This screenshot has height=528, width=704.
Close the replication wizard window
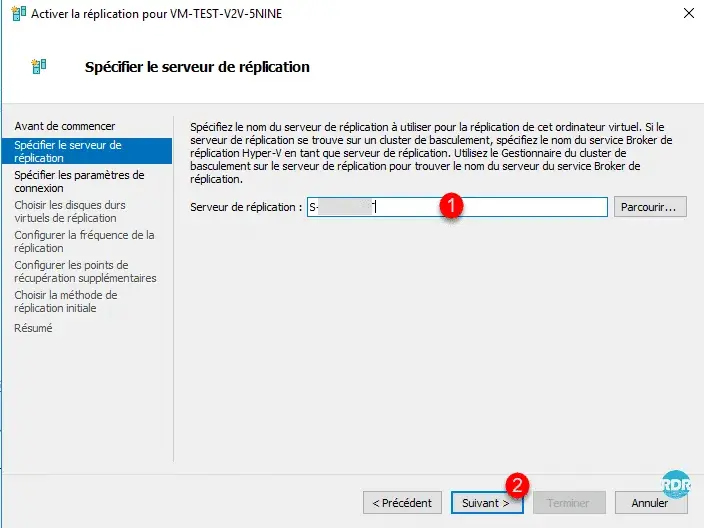coord(687,13)
